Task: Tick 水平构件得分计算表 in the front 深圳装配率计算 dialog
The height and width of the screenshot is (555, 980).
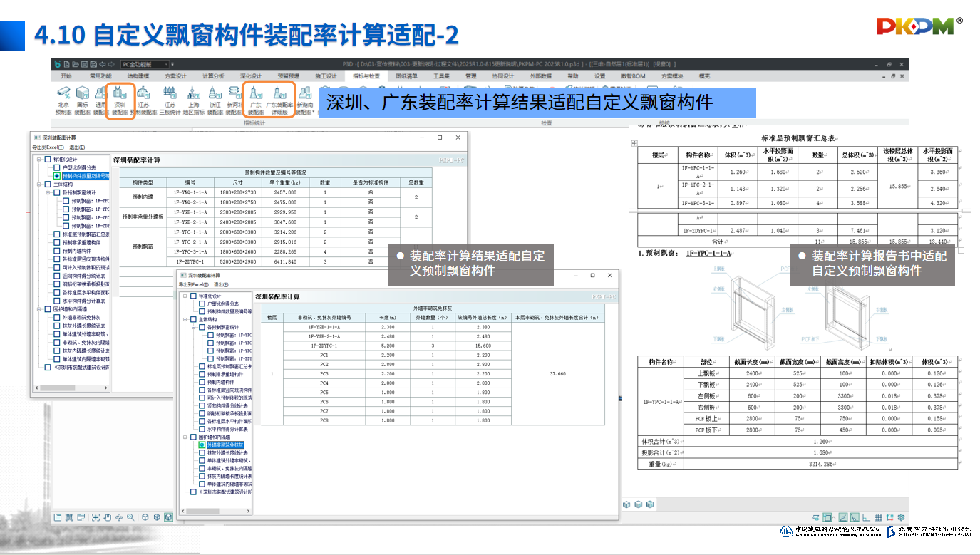Action: point(202,430)
